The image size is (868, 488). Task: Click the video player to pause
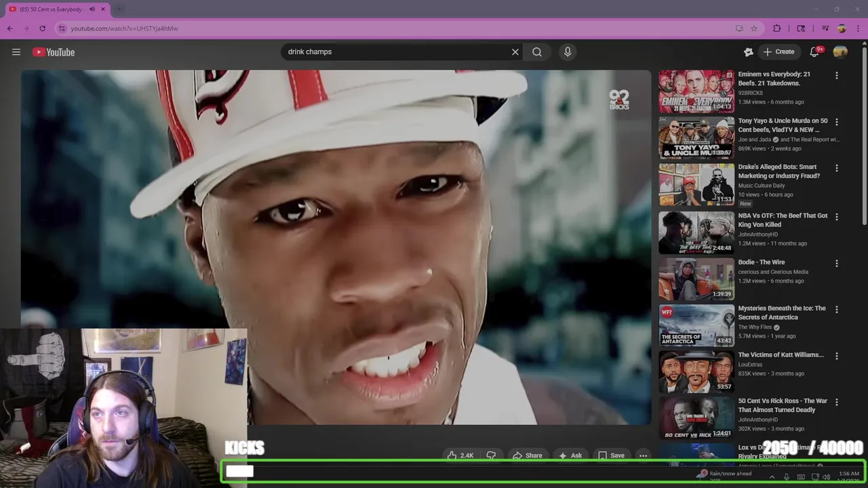pyautogui.click(x=336, y=247)
